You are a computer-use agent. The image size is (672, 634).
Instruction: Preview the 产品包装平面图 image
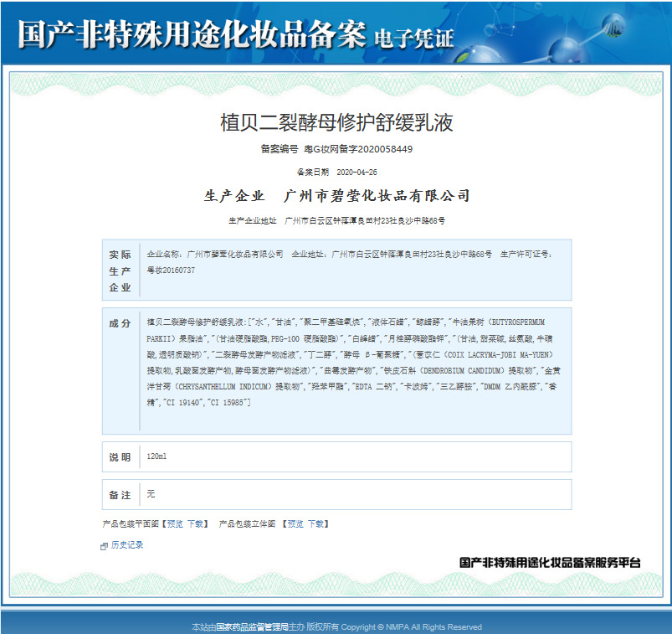pyautogui.click(x=175, y=523)
